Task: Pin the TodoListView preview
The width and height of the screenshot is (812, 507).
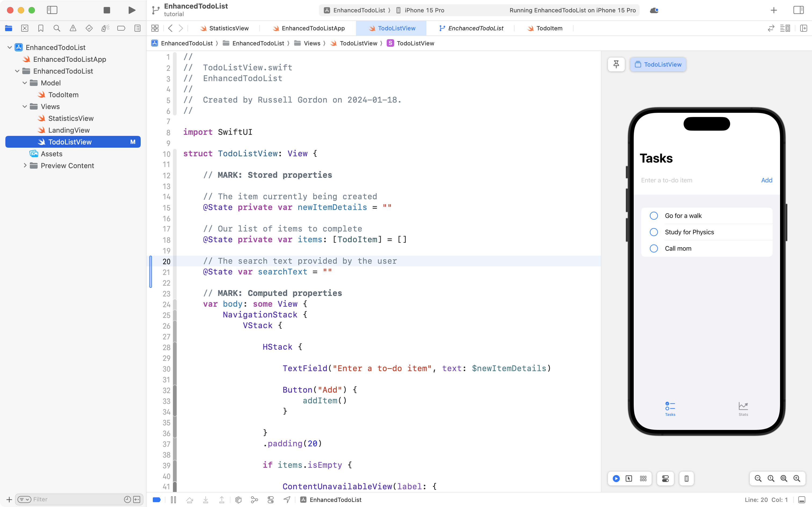Action: click(x=616, y=64)
